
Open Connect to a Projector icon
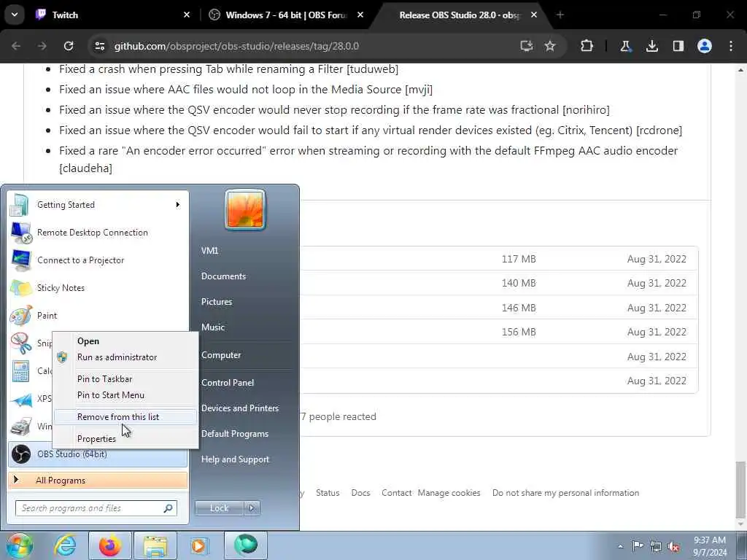pos(21,260)
